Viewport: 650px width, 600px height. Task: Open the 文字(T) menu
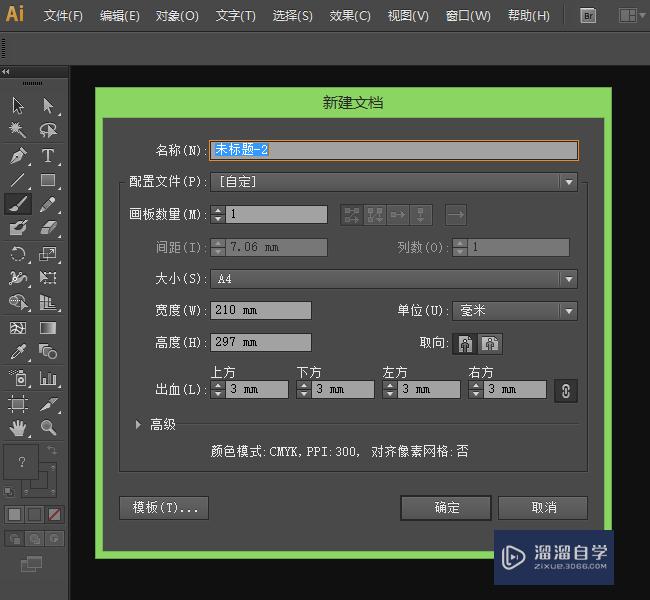pyautogui.click(x=235, y=16)
